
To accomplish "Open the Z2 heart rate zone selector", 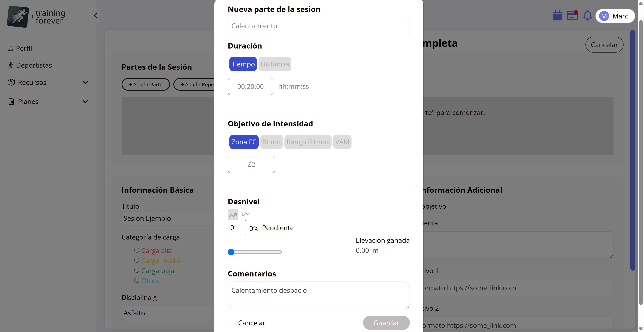I will click(251, 164).
